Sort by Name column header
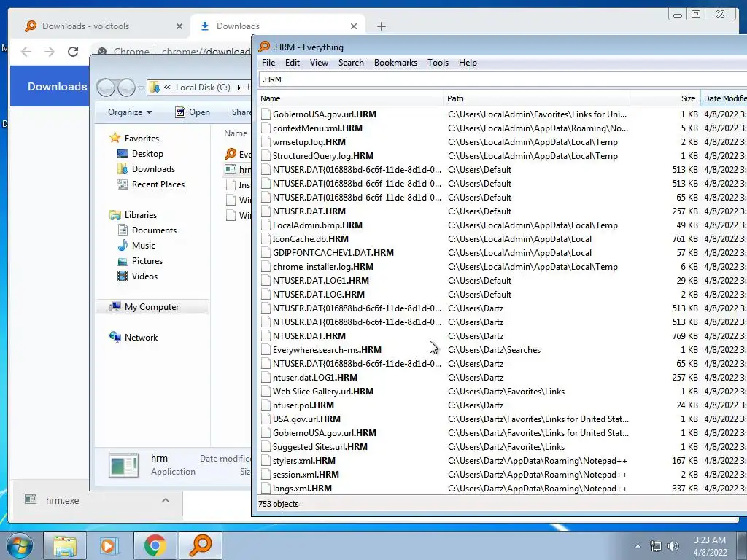The image size is (747, 560). (x=350, y=98)
